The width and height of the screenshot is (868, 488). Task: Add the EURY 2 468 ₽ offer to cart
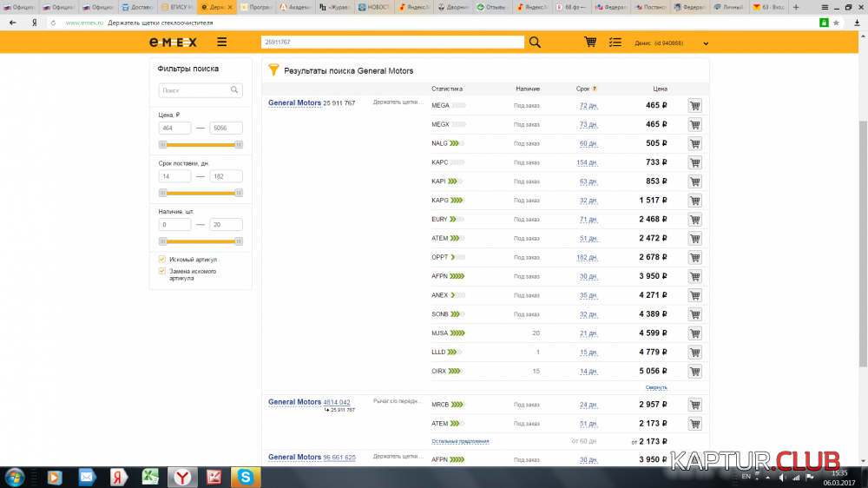(x=694, y=220)
